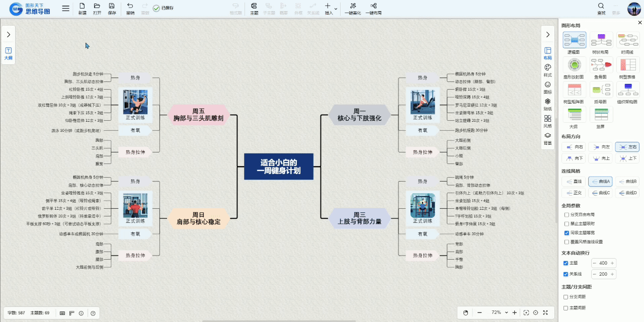Tick the 覆盖风格连线设置 checkbox
Viewport: 644px width, 322px height.
[x=567, y=242]
